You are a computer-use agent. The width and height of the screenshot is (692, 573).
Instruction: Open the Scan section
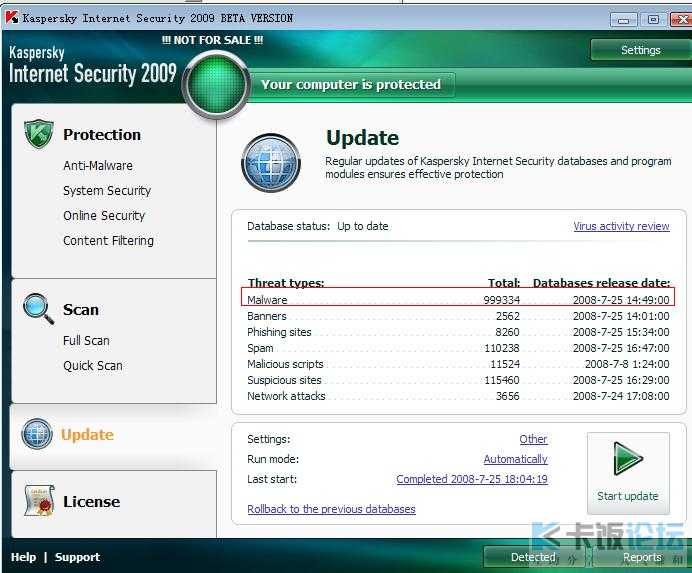tap(81, 309)
